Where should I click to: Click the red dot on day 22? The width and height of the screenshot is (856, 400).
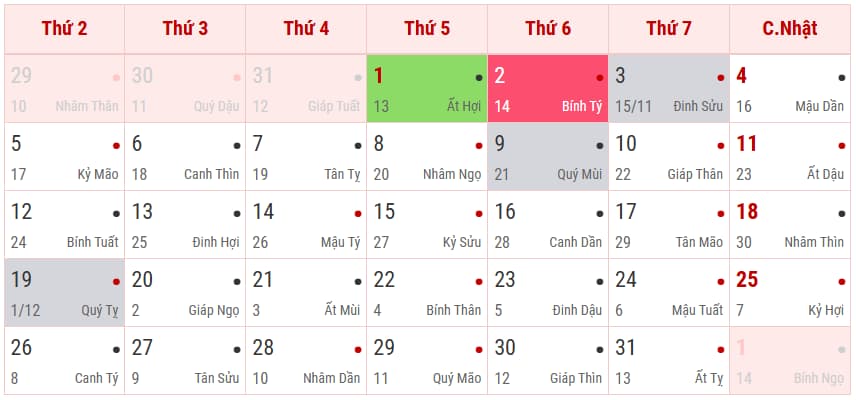(479, 282)
